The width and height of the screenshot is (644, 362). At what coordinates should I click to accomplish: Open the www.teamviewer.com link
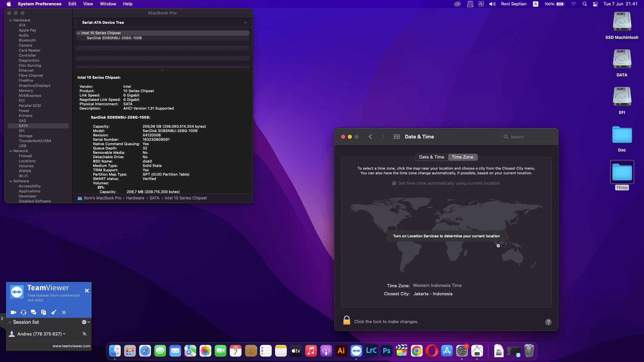point(71,346)
